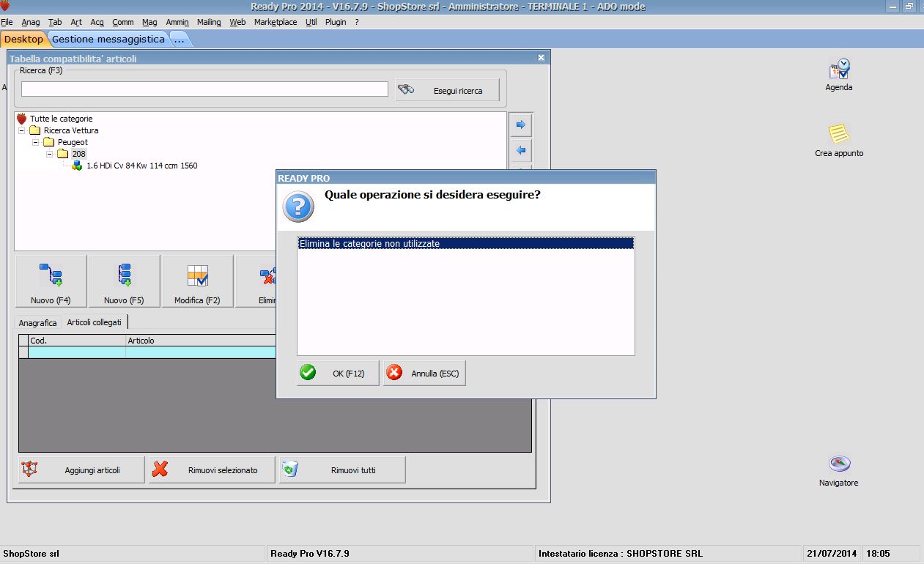
Task: Open the Web menu
Action: click(237, 22)
